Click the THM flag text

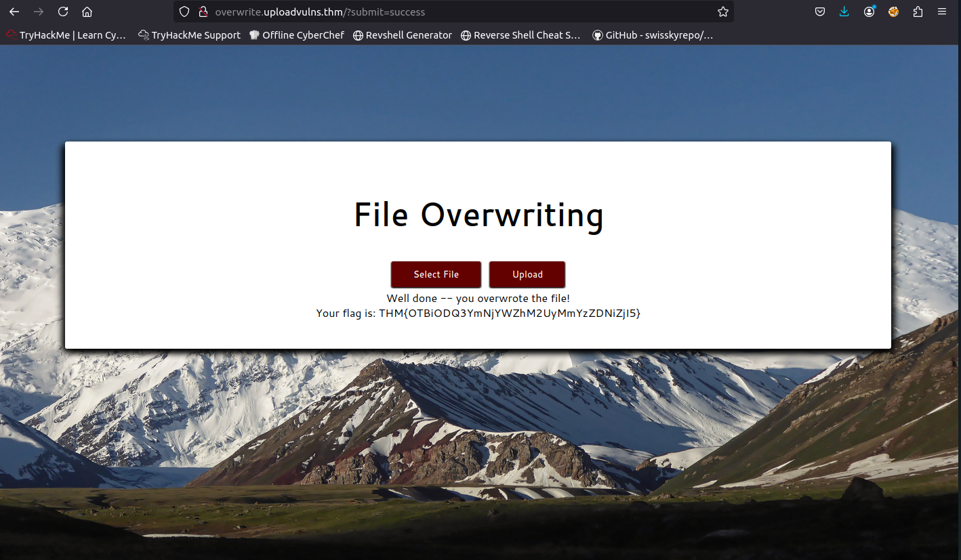pyautogui.click(x=510, y=313)
